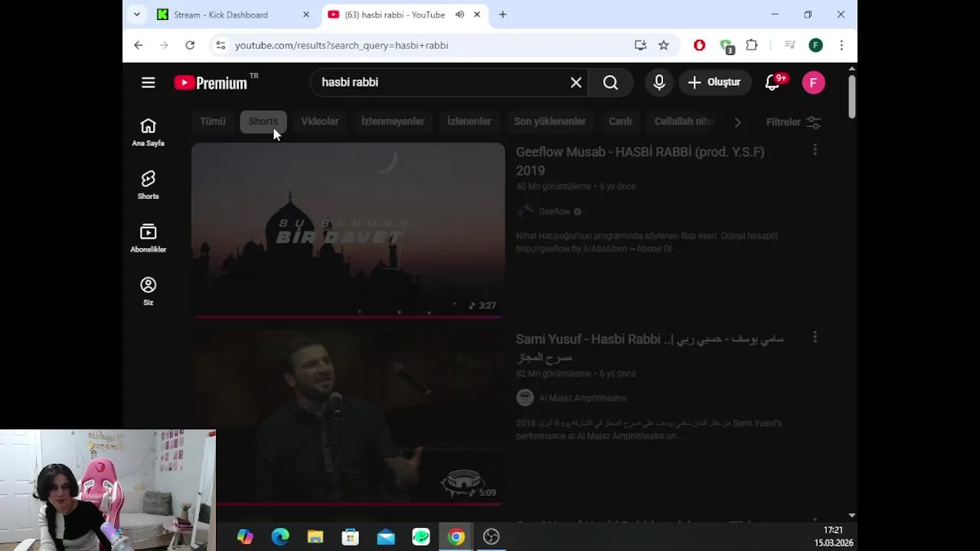Click the page vertical scrollbar
Screen dimensions: 980x551
(851, 96)
